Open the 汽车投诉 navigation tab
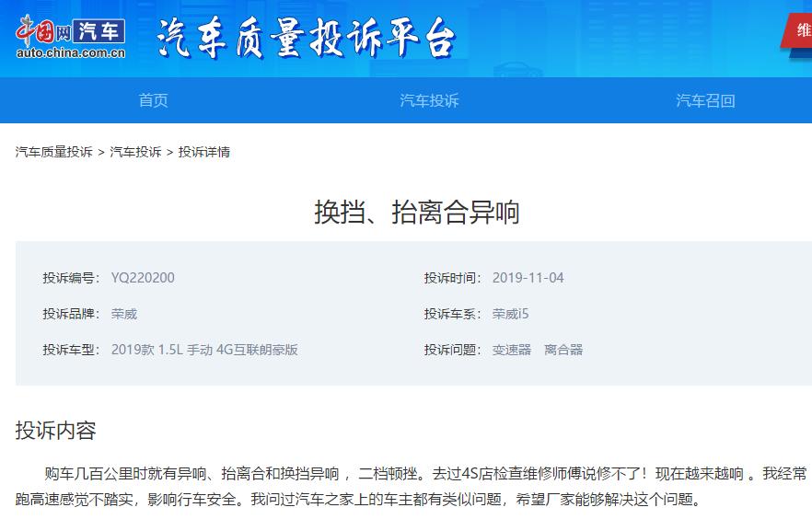Viewport: 812px width, 519px height. [x=429, y=100]
